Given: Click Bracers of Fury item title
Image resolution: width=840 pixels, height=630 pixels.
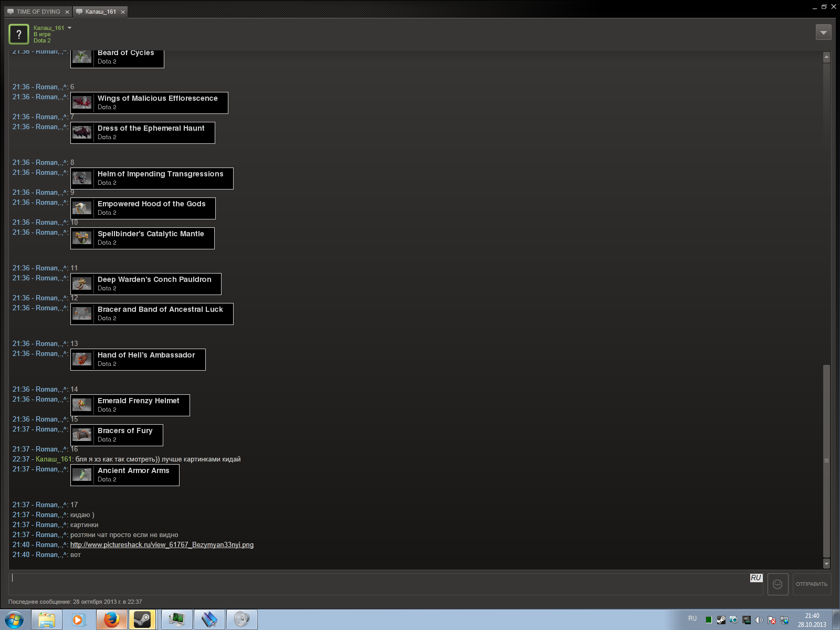Looking at the screenshot, I should (x=125, y=430).
